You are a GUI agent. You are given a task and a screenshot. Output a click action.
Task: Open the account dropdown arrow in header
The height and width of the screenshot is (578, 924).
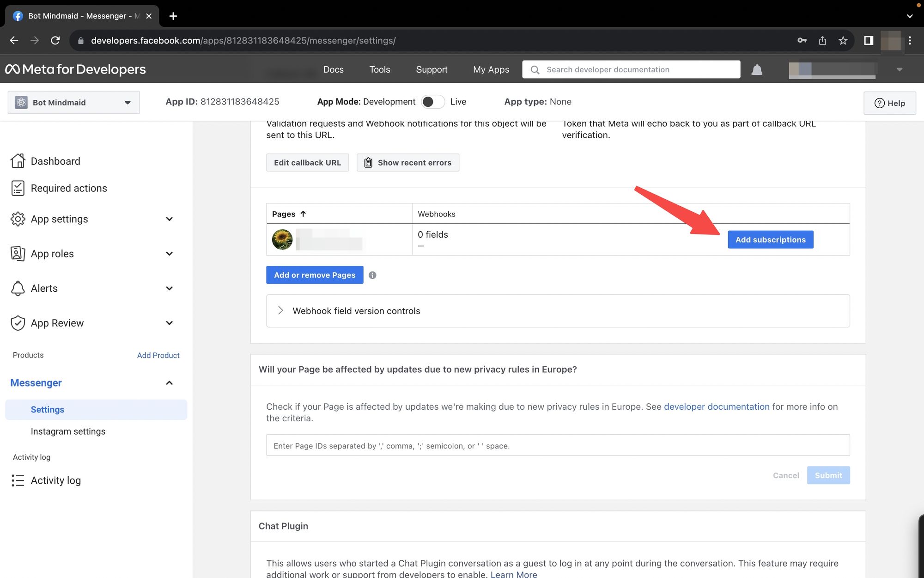(x=899, y=70)
